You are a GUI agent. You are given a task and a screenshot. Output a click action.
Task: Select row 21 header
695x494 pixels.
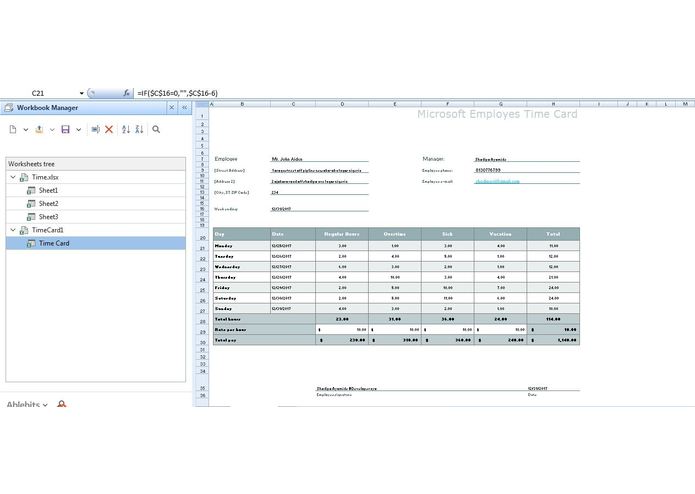pyautogui.click(x=202, y=248)
